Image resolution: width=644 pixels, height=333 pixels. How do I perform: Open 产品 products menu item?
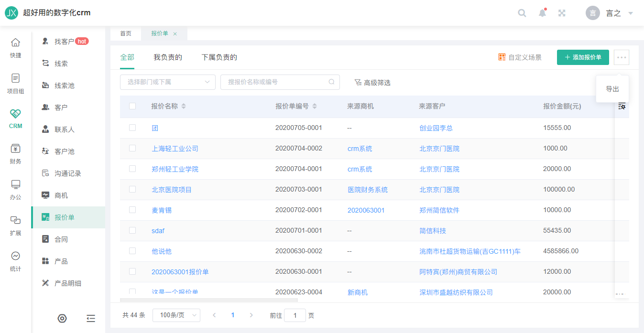coord(68,261)
